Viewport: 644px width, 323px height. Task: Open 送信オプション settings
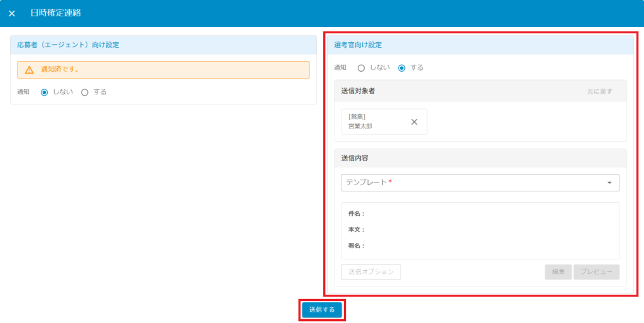pos(371,272)
